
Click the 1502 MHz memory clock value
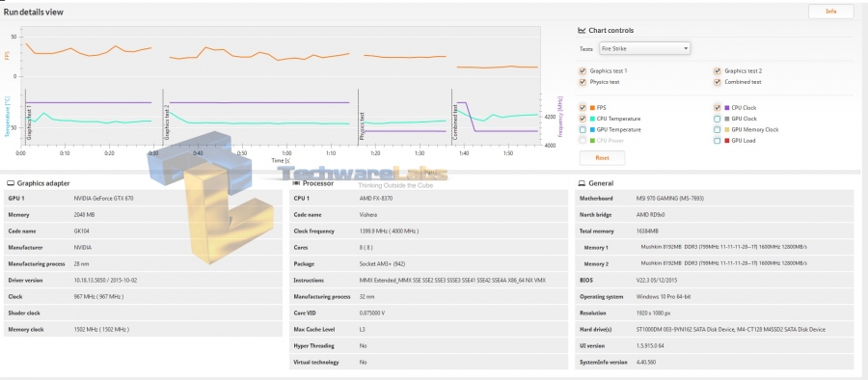101,330
